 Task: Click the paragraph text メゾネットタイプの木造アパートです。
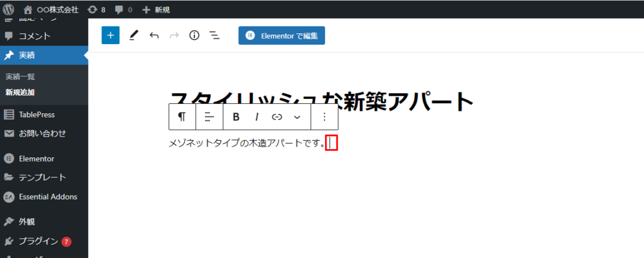[247, 143]
